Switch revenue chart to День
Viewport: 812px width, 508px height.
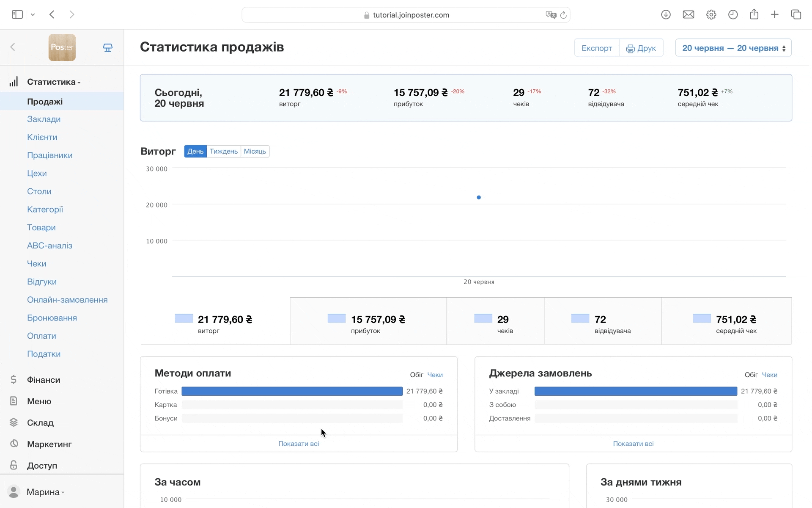pyautogui.click(x=195, y=151)
